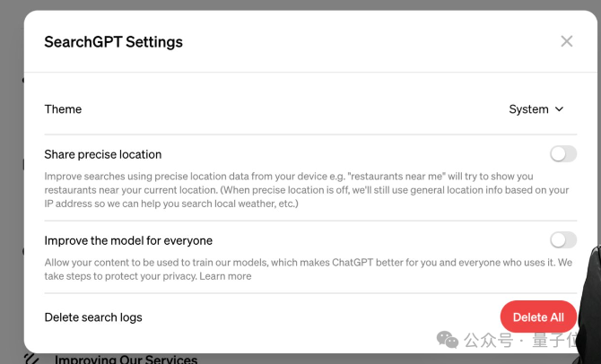Click the 公众号 · 量子位 watermark text
Image resolution: width=601 pixels, height=364 pixels.
click(x=520, y=340)
